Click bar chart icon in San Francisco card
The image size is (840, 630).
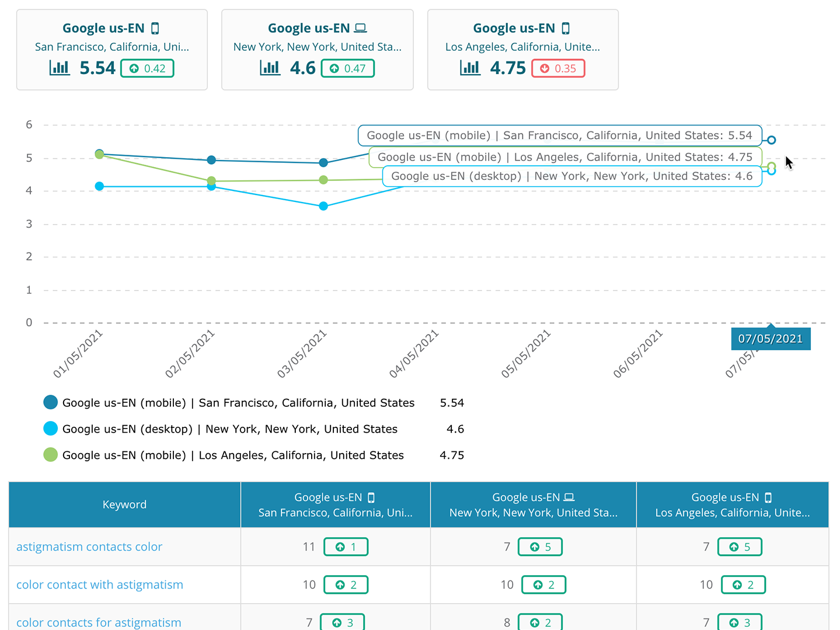(60, 68)
